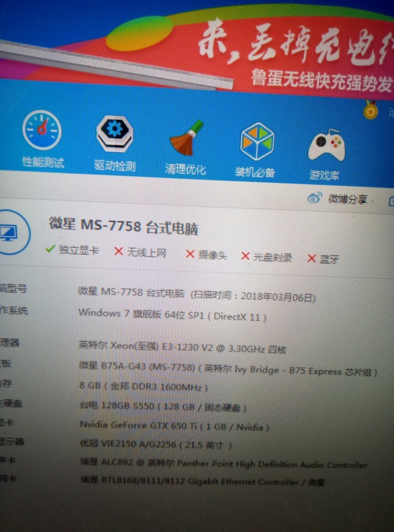
Task: Click the 微博分享 link
Action: coord(347,199)
